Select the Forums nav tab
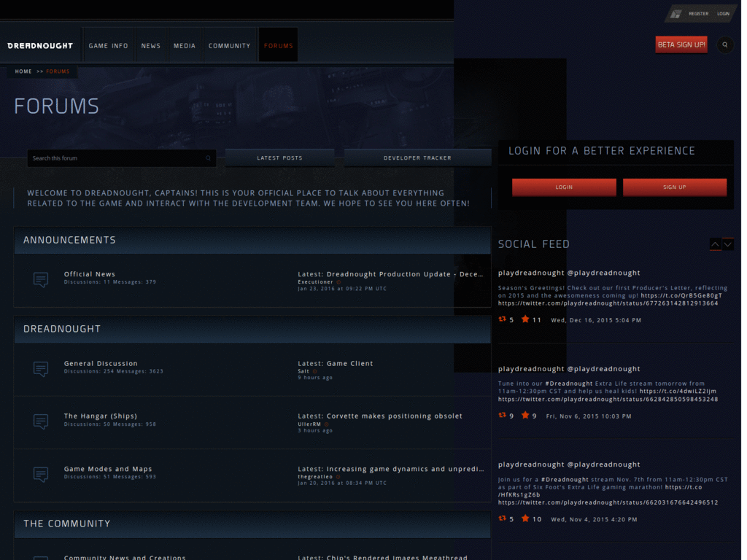Viewport: 747px width, 560px height. (278, 46)
